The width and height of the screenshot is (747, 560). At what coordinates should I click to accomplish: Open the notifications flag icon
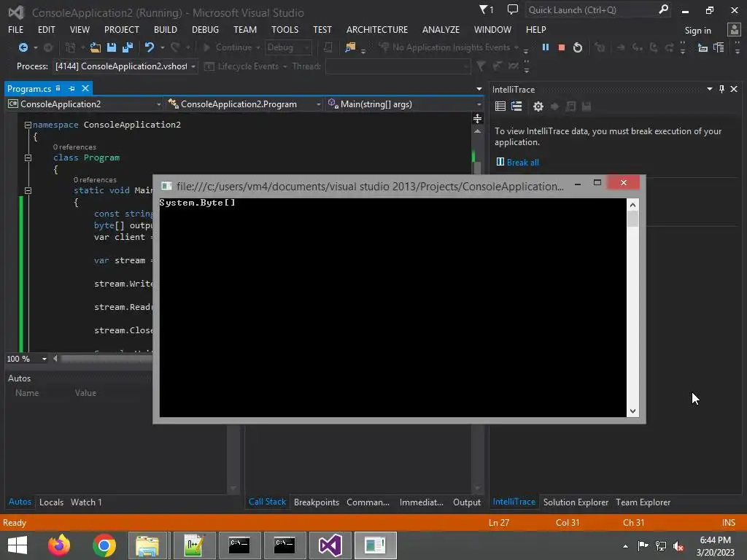[486, 9]
